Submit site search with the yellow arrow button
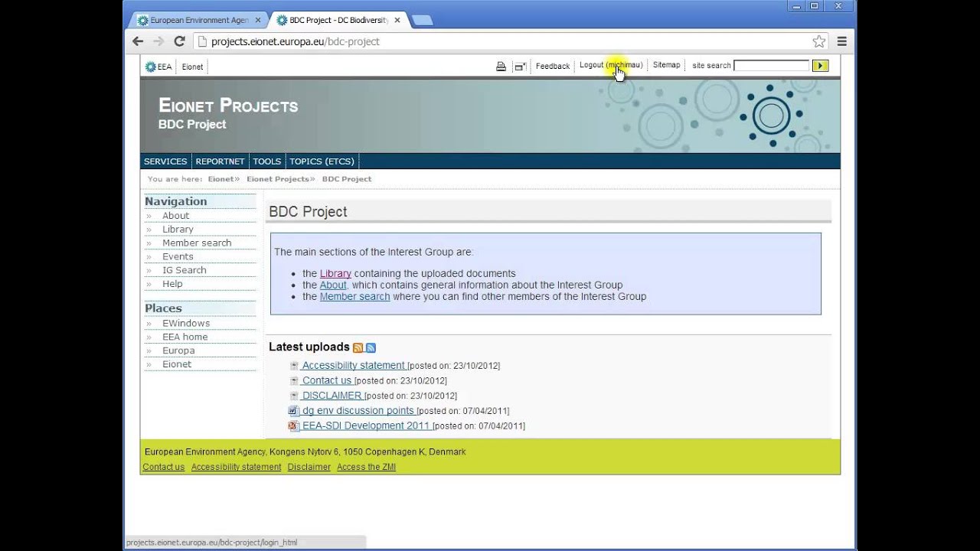The width and height of the screenshot is (980, 551). click(x=820, y=66)
